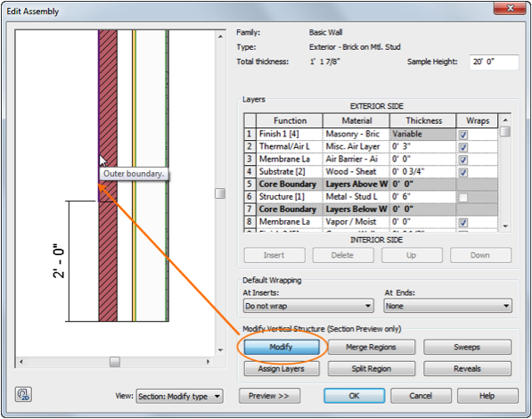Click layers table scroll down arrow
The height and width of the screenshot is (419, 532).
505,226
